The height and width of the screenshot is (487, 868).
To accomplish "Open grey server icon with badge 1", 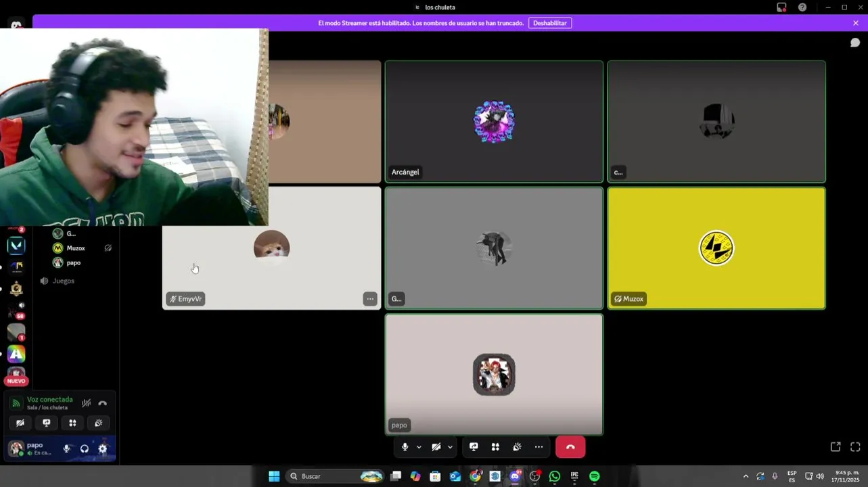I will coord(16,332).
